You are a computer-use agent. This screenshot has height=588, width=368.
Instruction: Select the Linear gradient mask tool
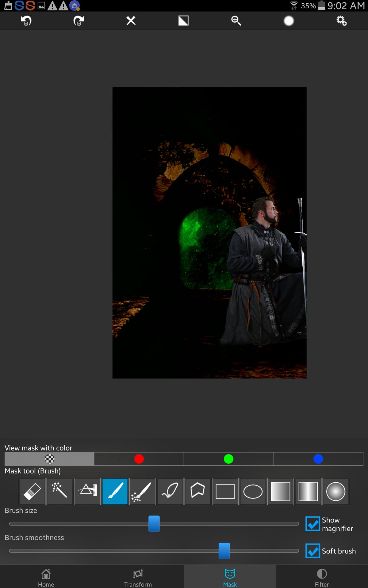coord(281,492)
